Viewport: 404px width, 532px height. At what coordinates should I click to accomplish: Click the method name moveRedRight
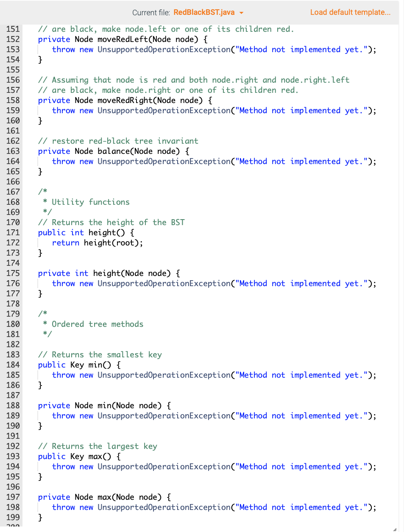[125, 100]
